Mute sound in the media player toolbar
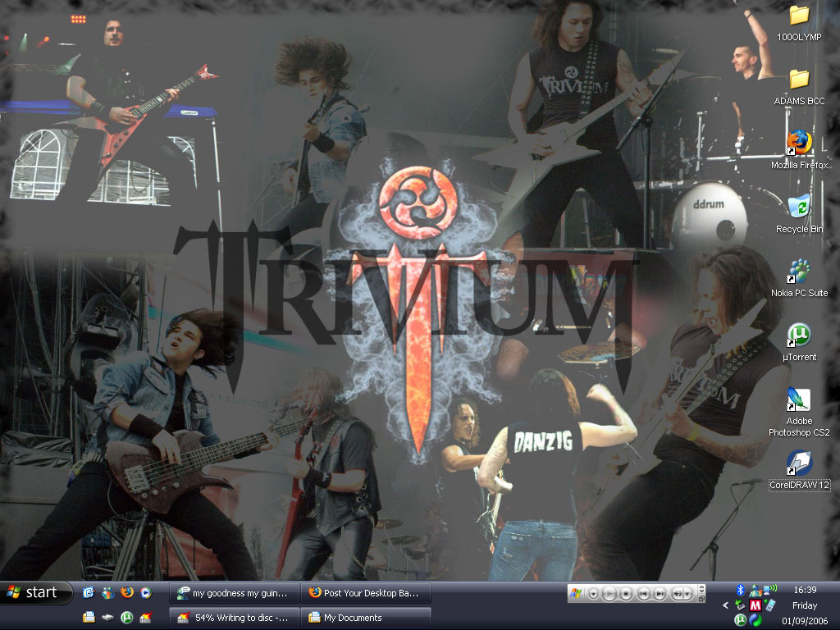 [677, 594]
